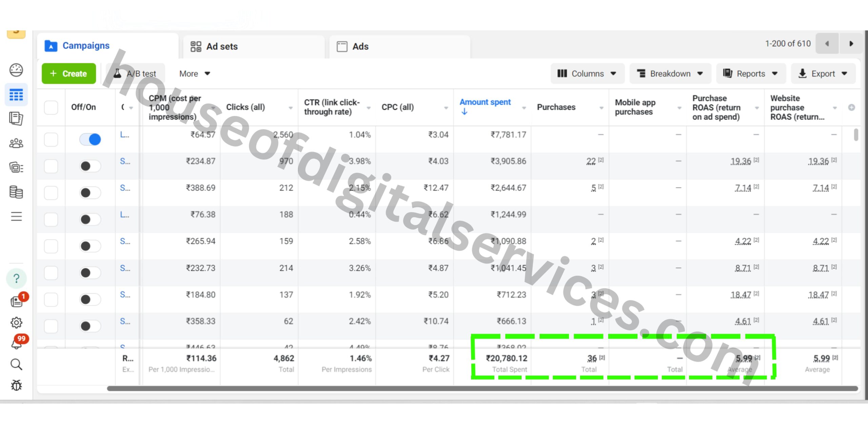This screenshot has height=434, width=868.
Task: Click the green Create button
Action: pos(69,74)
